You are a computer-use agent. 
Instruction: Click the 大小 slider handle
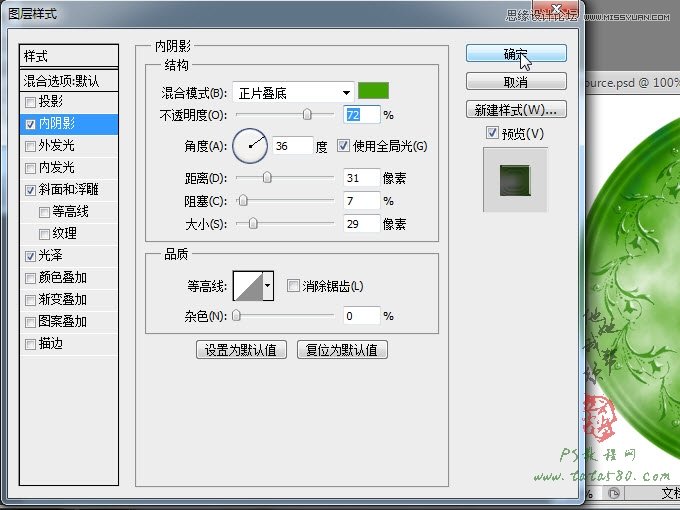click(x=253, y=223)
